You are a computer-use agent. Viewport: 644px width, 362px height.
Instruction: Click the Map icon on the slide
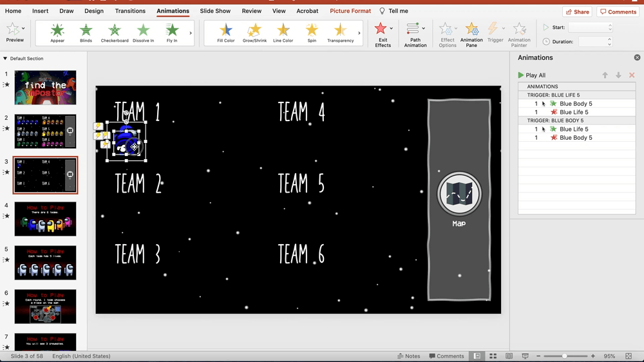[x=459, y=194]
